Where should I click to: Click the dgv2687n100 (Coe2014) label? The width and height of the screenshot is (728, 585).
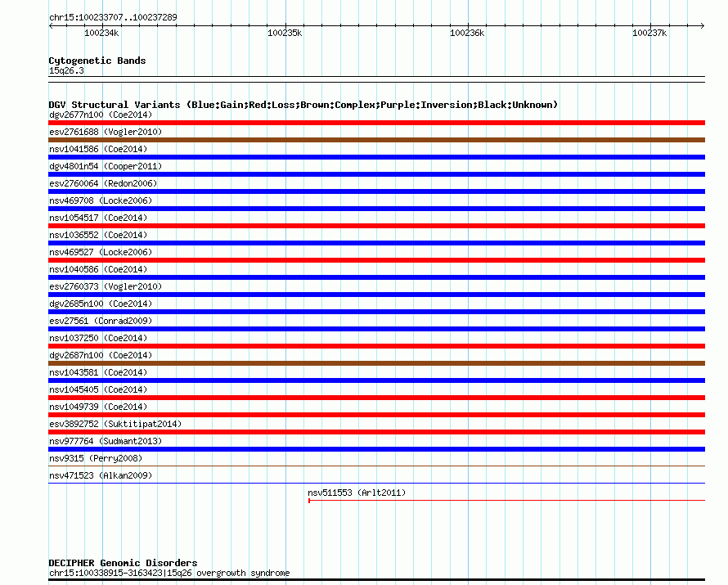[x=101, y=355]
